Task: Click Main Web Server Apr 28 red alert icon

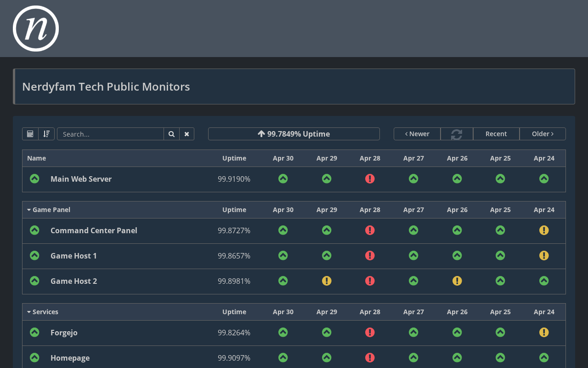Action: pyautogui.click(x=370, y=179)
